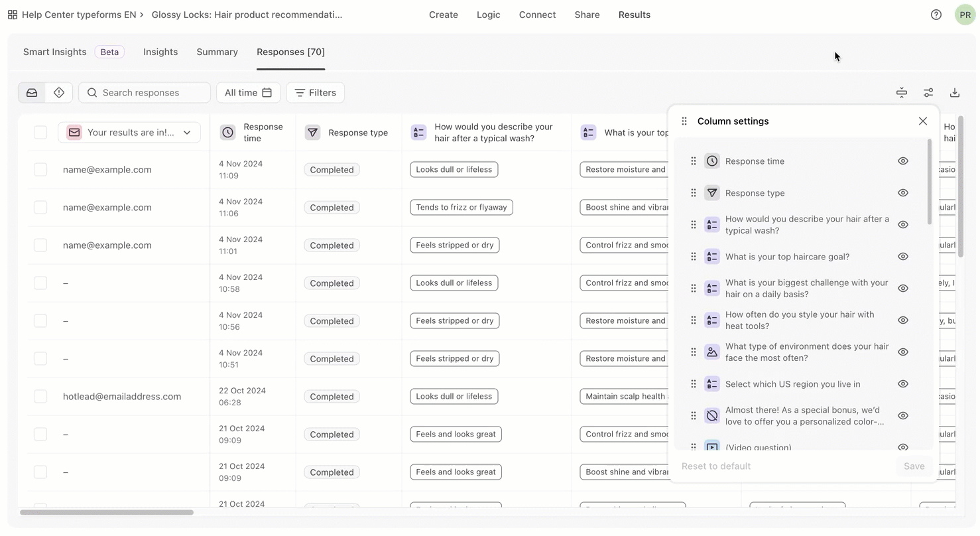Click multiple choice icon in hair wash column header
This screenshot has width=980, height=536.
418,133
